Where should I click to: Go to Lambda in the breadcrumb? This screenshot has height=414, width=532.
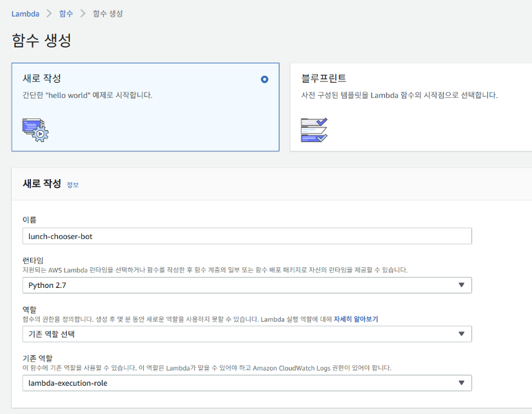[x=25, y=14]
